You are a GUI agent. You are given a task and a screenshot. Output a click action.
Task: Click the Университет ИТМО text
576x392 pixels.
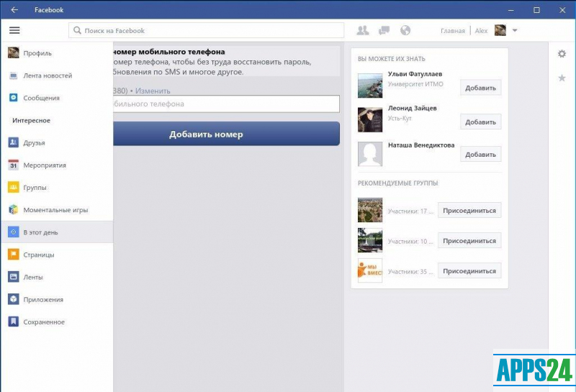[x=415, y=84]
